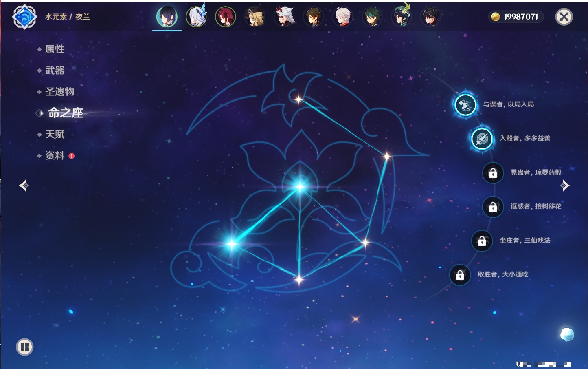Open the 天赋 talents page
This screenshot has width=588, height=369.
pos(55,134)
